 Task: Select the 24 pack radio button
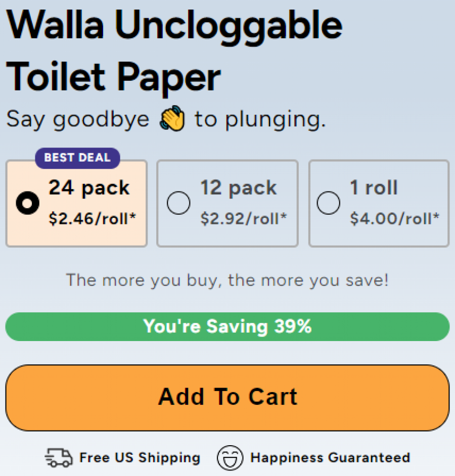pos(27,204)
